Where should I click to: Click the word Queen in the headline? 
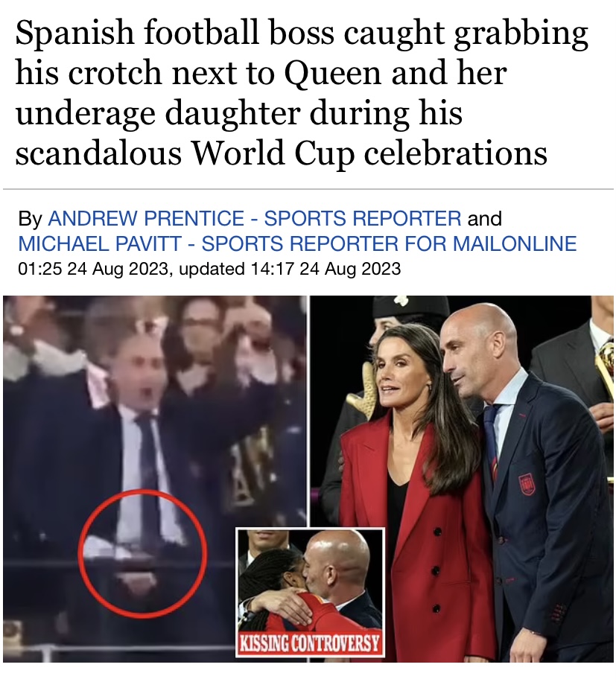[x=332, y=73]
